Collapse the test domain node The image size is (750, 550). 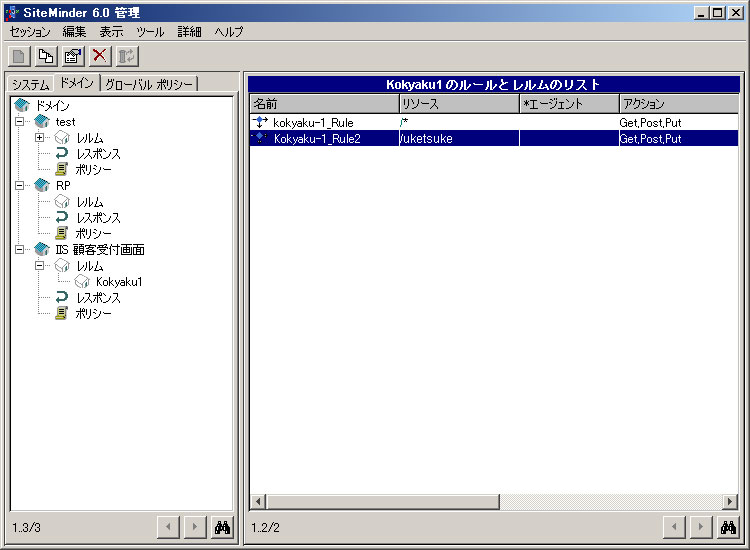click(x=20, y=121)
